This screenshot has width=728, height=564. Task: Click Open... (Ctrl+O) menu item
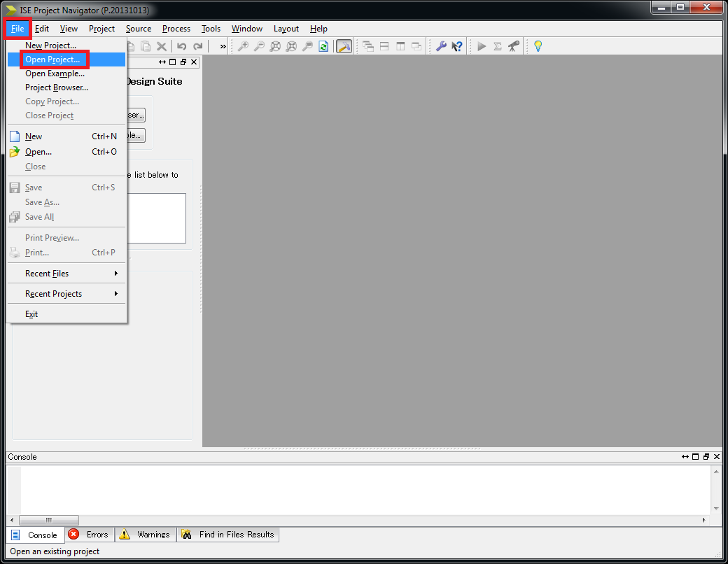[x=66, y=152]
